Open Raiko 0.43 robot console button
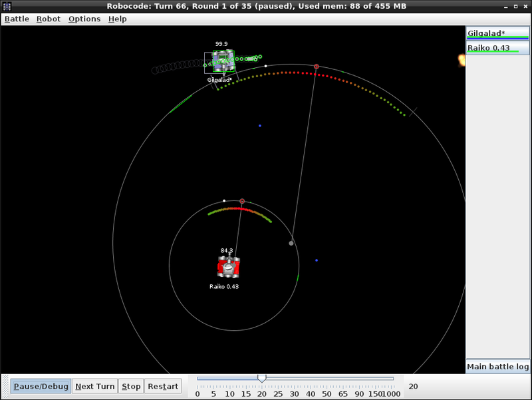The height and width of the screenshot is (400, 532). pyautogui.click(x=497, y=48)
